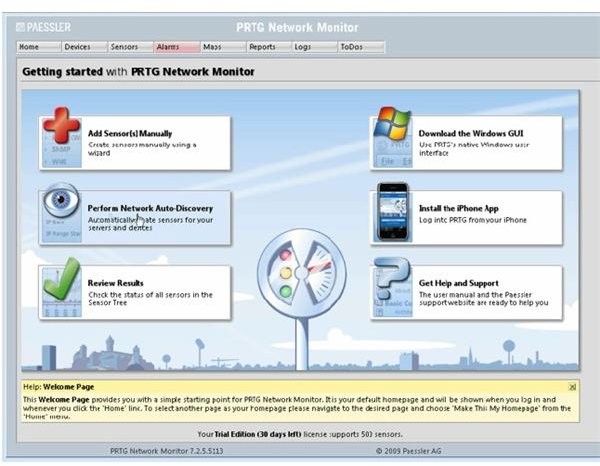Click 'Log into PRTG from your iPhone' text
The height and width of the screenshot is (466, 600).
(x=473, y=220)
